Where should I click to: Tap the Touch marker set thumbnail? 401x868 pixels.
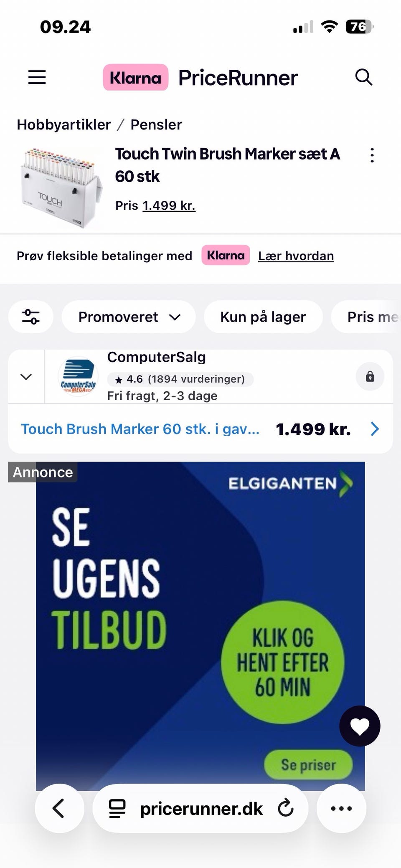(x=61, y=187)
